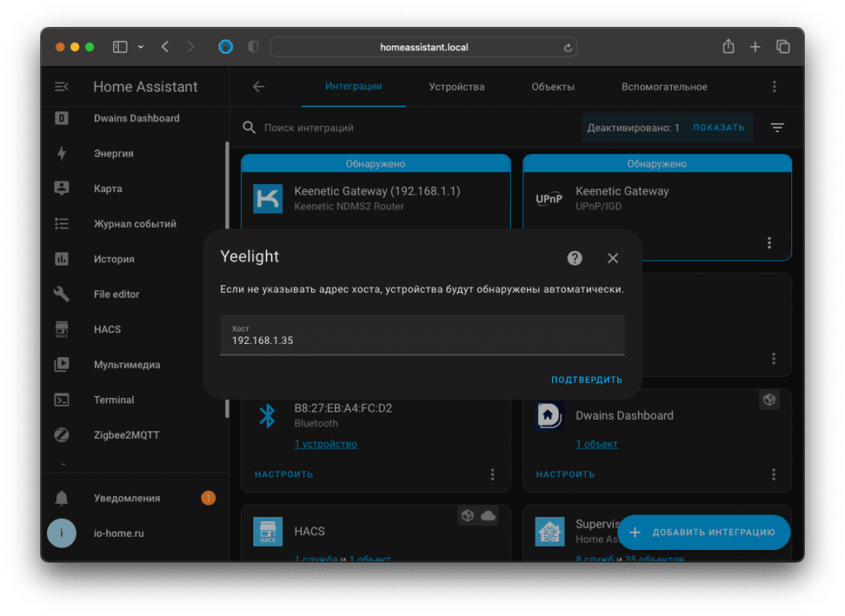This screenshot has width=845, height=616.
Task: Click the UPnP logo on Keenetic Gateway card
Action: coord(549,199)
